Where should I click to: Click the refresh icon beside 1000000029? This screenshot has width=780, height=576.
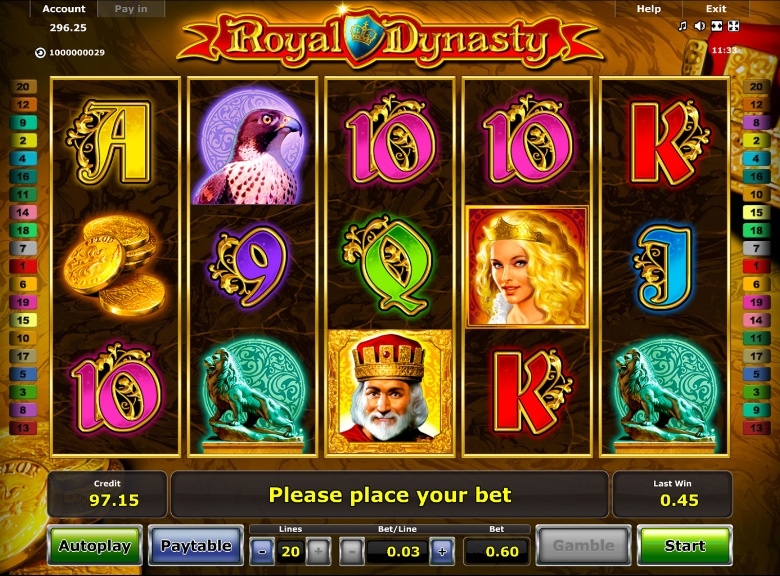[40, 52]
